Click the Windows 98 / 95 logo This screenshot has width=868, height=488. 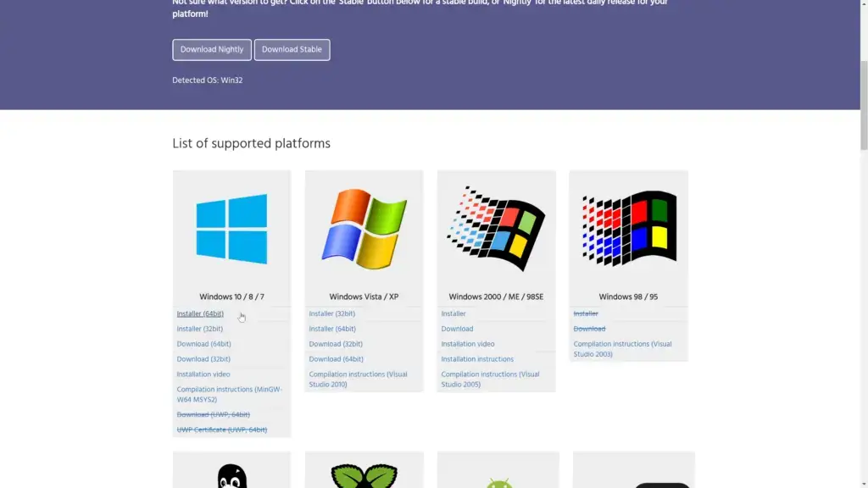point(629,228)
